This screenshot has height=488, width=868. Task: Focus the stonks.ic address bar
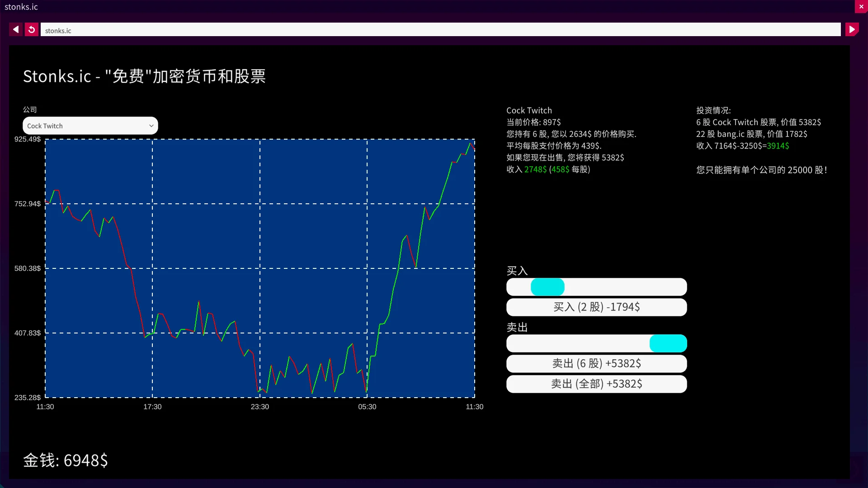click(440, 30)
